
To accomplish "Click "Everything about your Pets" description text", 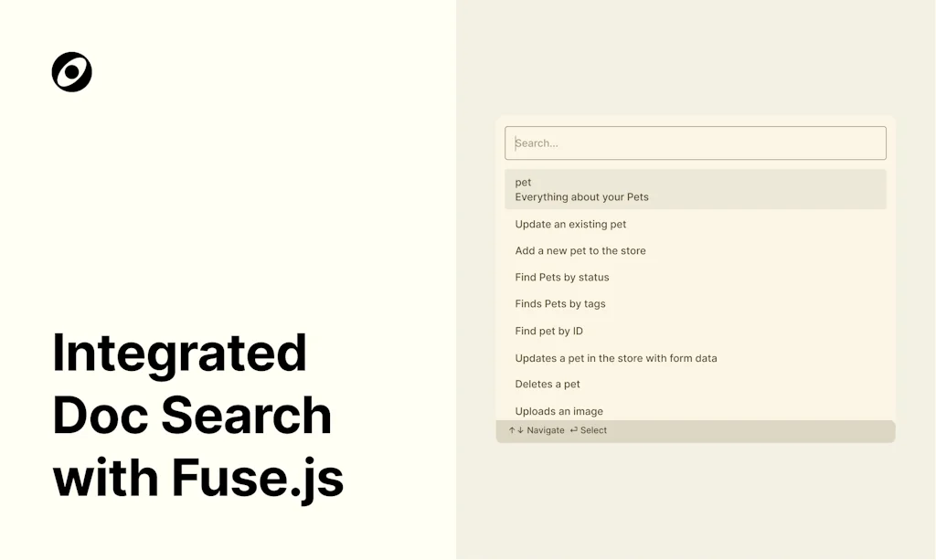I will [581, 197].
